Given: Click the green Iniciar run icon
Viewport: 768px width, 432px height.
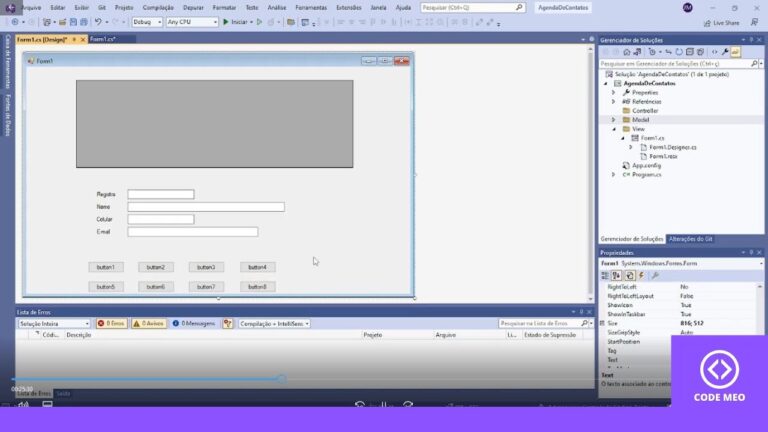Looking at the screenshot, I should (x=226, y=22).
